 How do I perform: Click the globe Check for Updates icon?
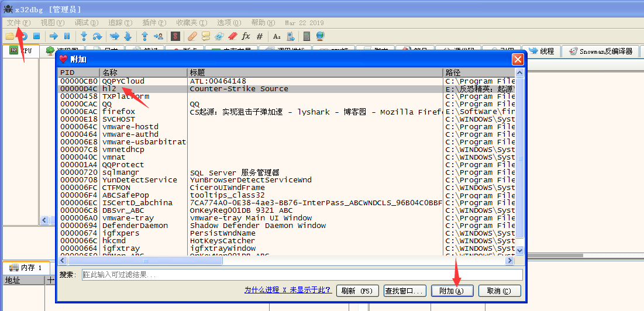(321, 36)
